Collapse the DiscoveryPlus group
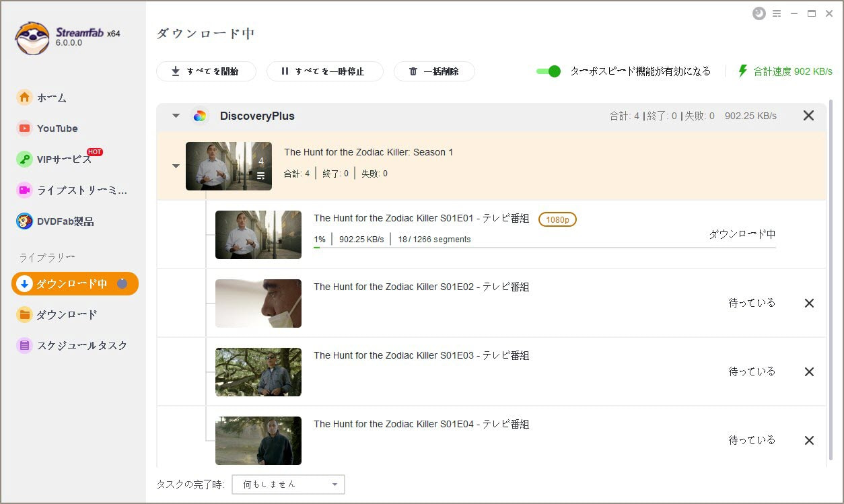The image size is (844, 504). point(176,116)
